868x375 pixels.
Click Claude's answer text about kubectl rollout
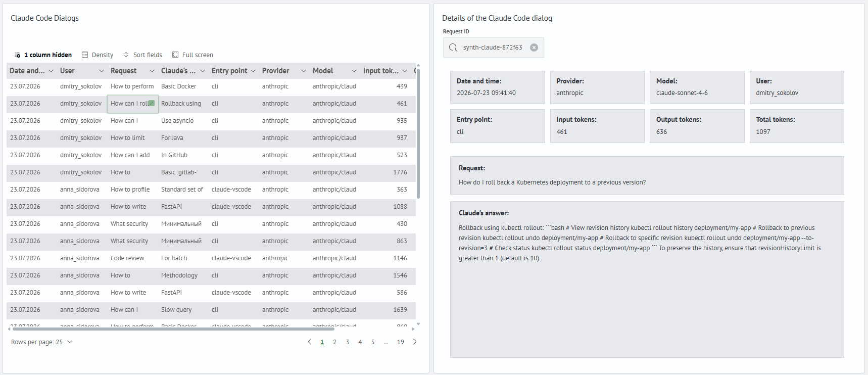(640, 243)
